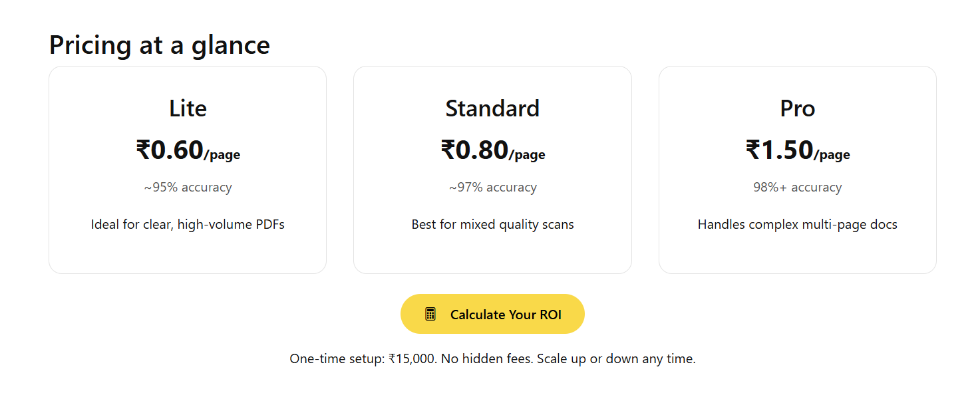The image size is (980, 405).
Task: Click 'Best for mixed quality scans' text
Action: pyautogui.click(x=492, y=225)
